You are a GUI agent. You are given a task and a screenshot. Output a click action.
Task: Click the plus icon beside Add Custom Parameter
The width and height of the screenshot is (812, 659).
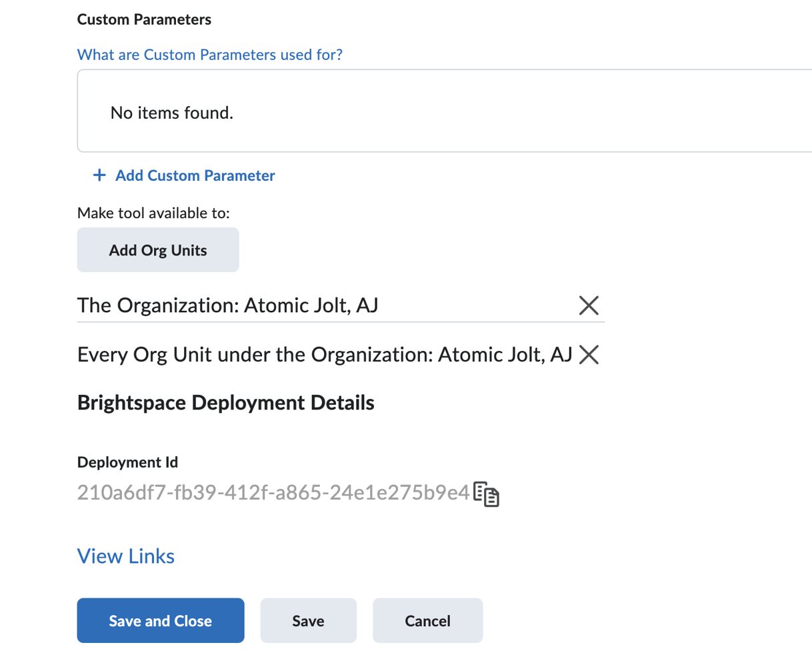[99, 175]
